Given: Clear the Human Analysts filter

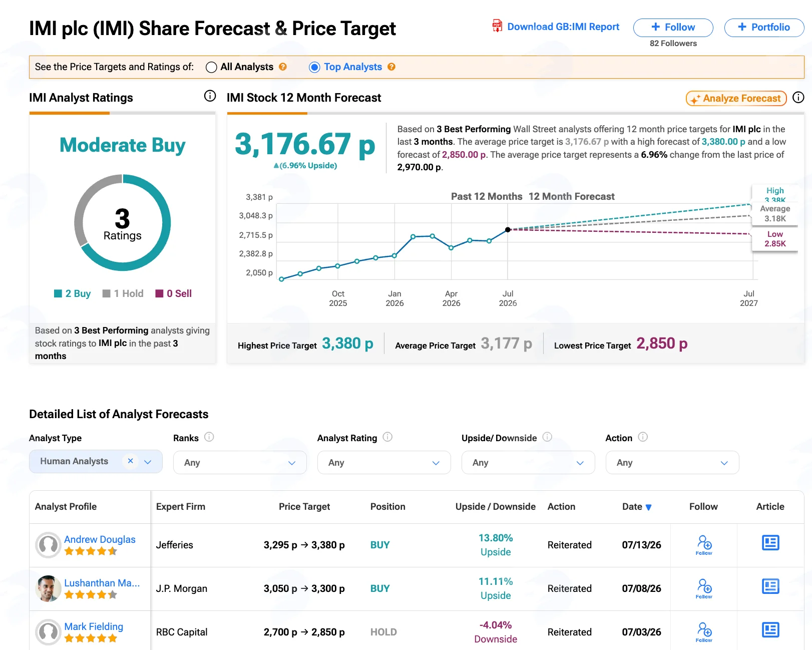Looking at the screenshot, I should [130, 461].
